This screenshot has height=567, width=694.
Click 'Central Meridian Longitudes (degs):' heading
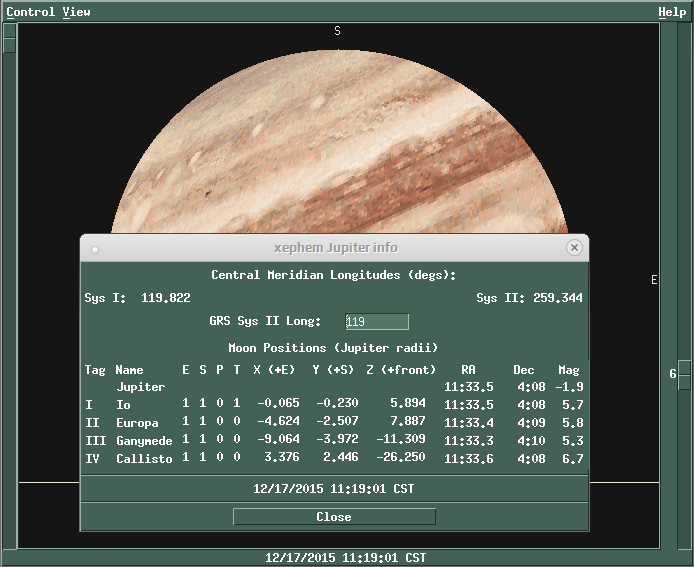pos(333,275)
